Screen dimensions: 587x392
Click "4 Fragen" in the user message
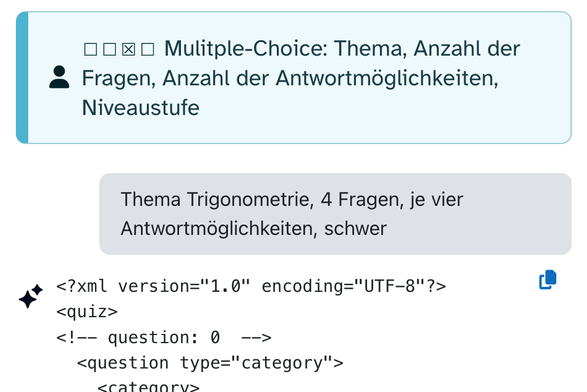362,200
